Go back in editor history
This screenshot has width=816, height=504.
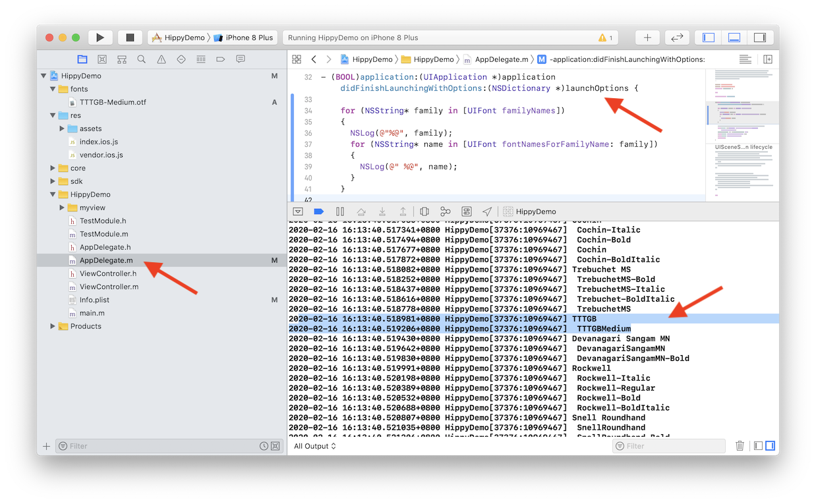pyautogui.click(x=314, y=59)
